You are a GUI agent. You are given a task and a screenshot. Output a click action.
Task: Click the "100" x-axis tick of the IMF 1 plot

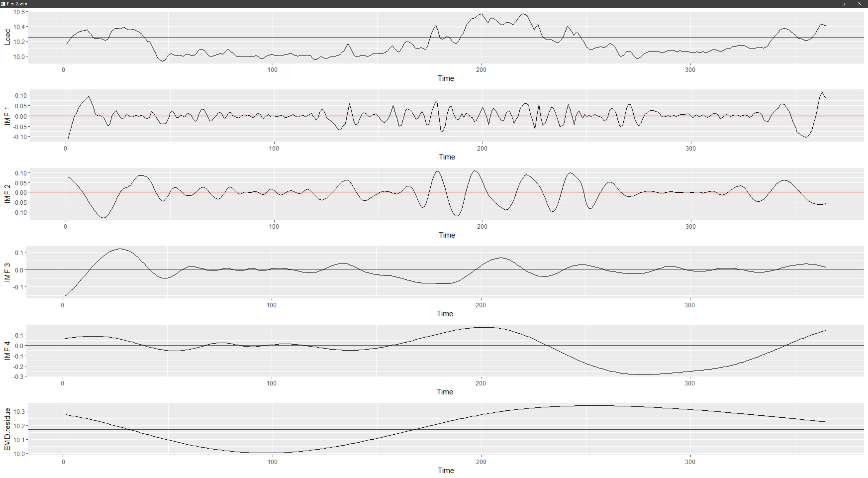[x=274, y=148]
